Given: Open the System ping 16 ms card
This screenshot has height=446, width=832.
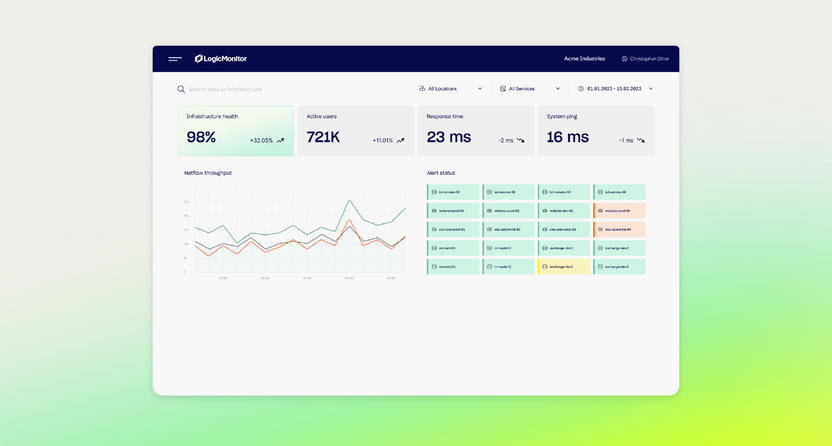Looking at the screenshot, I should coord(596,131).
